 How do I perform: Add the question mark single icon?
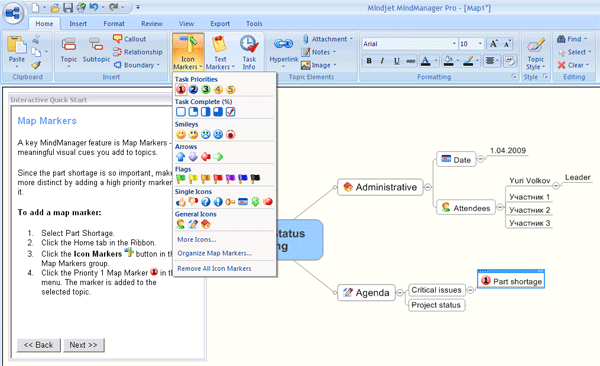pyautogui.click(x=205, y=202)
